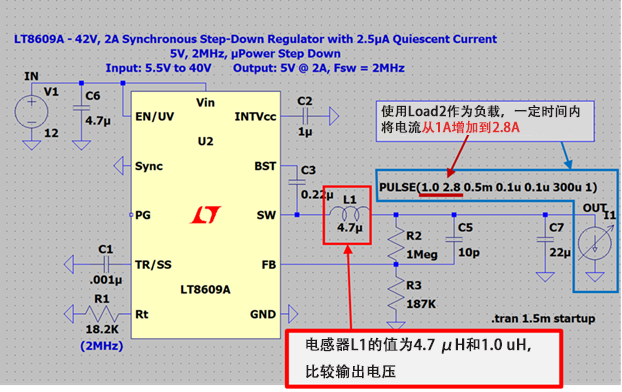Click the red LT logo on U2

coord(205,215)
